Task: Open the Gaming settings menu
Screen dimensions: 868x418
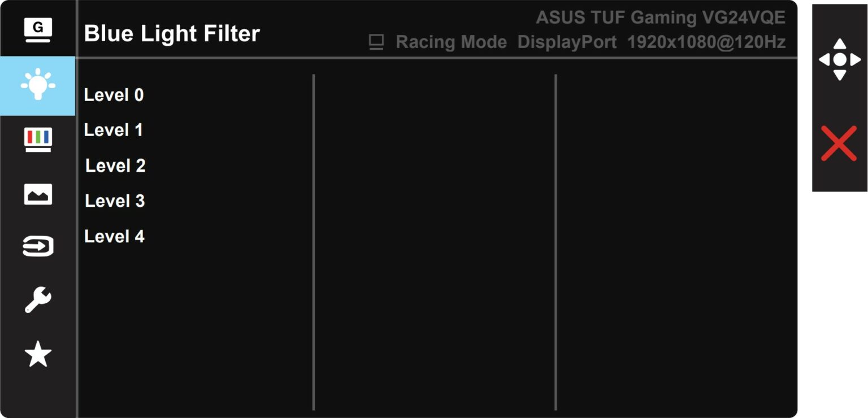Action: 37,29
